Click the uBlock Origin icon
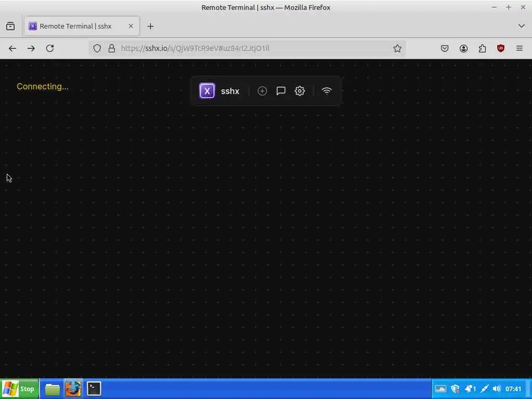Viewport: 532px width, 399px height. click(x=501, y=48)
